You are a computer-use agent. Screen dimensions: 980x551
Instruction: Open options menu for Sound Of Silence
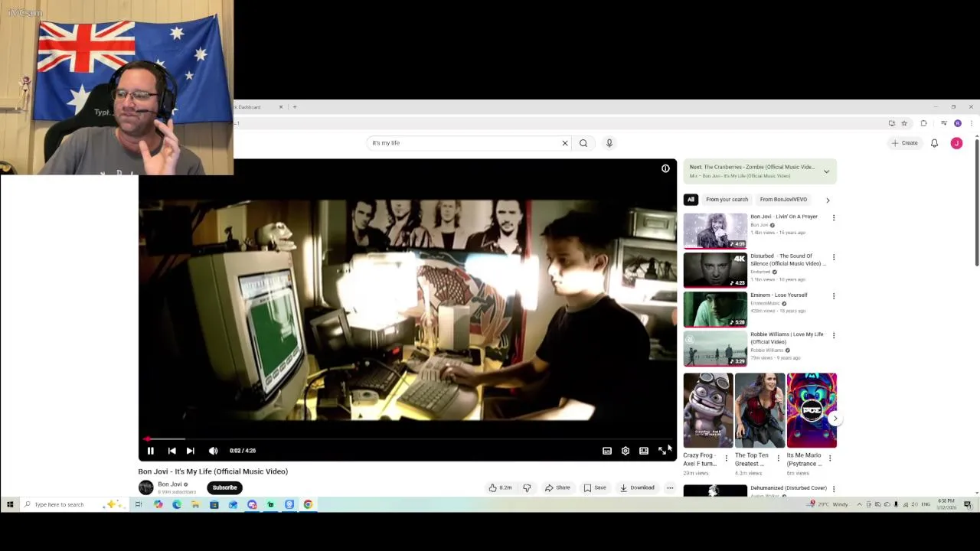(834, 257)
